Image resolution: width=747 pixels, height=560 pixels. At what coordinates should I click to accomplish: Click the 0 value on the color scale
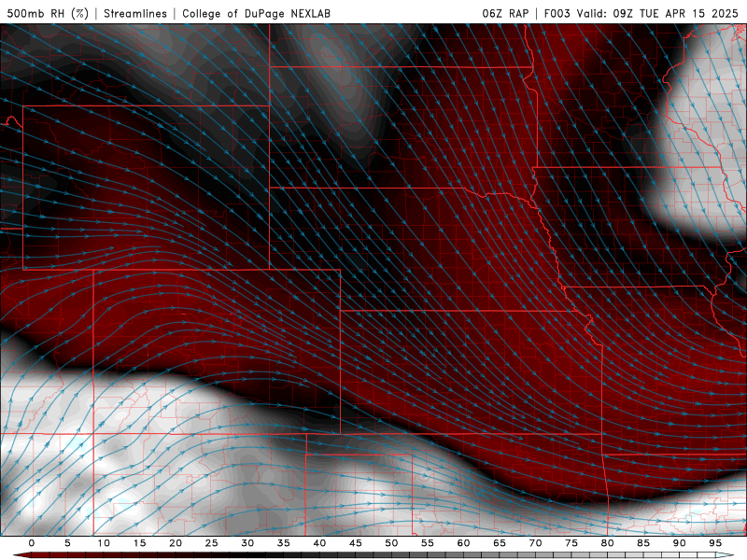click(32, 543)
